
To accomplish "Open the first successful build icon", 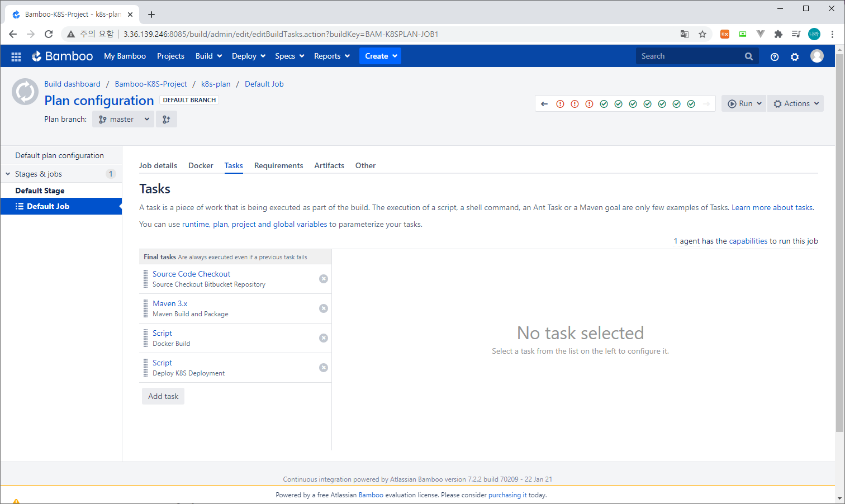I will [x=604, y=104].
